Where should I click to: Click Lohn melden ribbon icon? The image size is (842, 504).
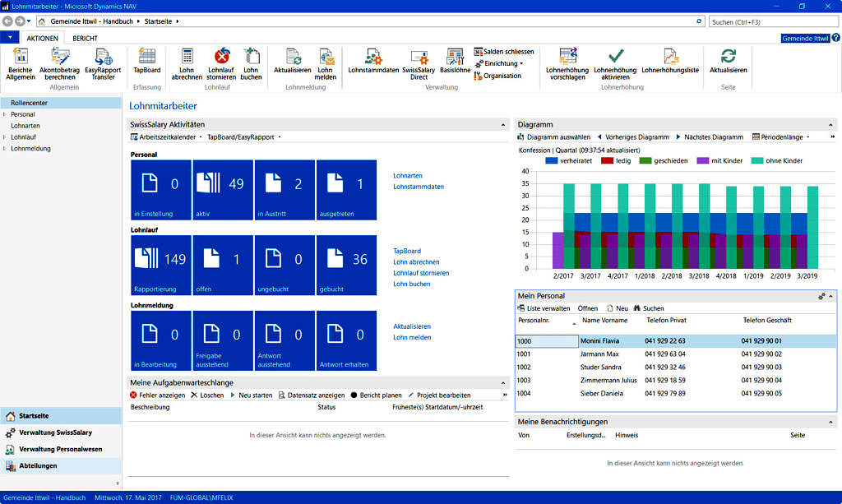(x=326, y=56)
